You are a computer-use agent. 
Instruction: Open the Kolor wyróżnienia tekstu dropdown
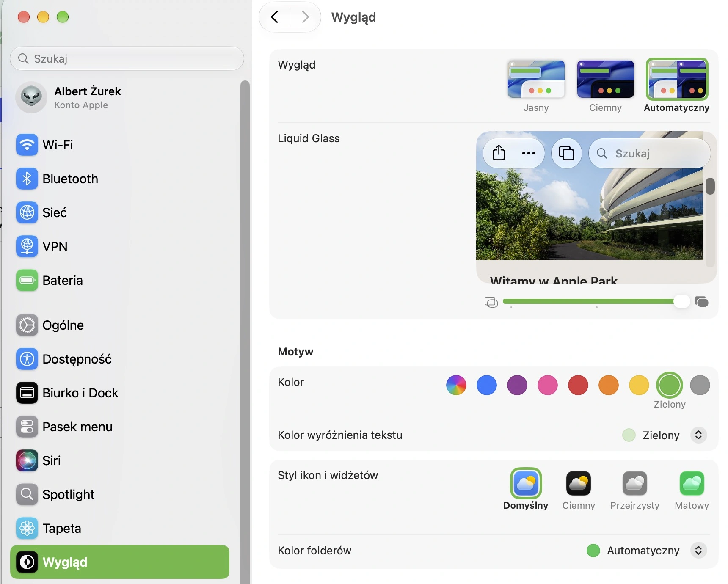coord(698,435)
